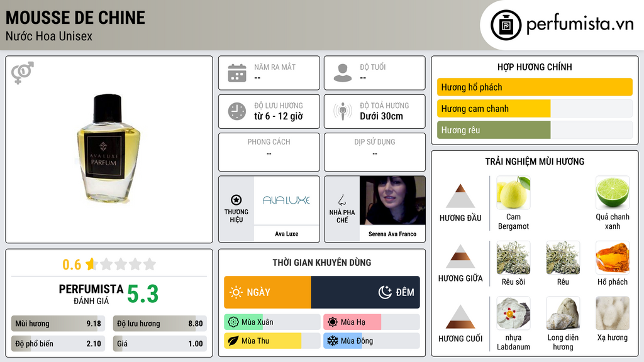The width and height of the screenshot is (644, 362).
Task: Click the Hương cam chanh accord bar
Action: [x=535, y=109]
